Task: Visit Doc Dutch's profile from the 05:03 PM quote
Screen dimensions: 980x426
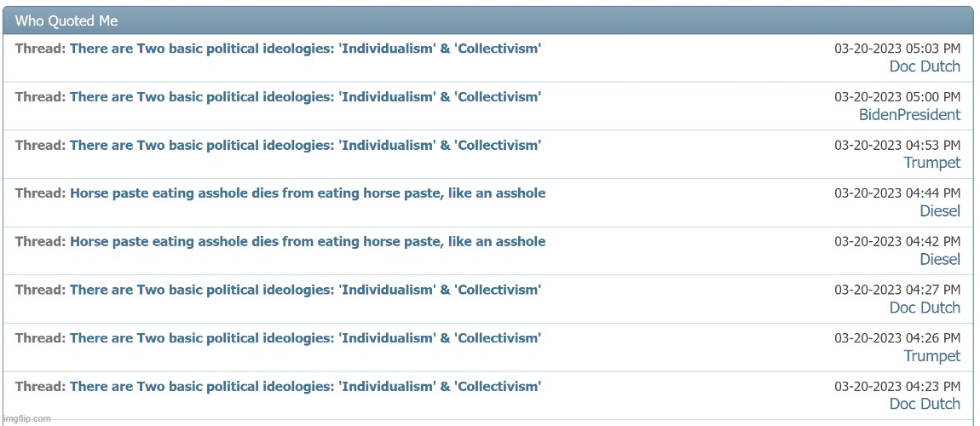Action: (925, 66)
